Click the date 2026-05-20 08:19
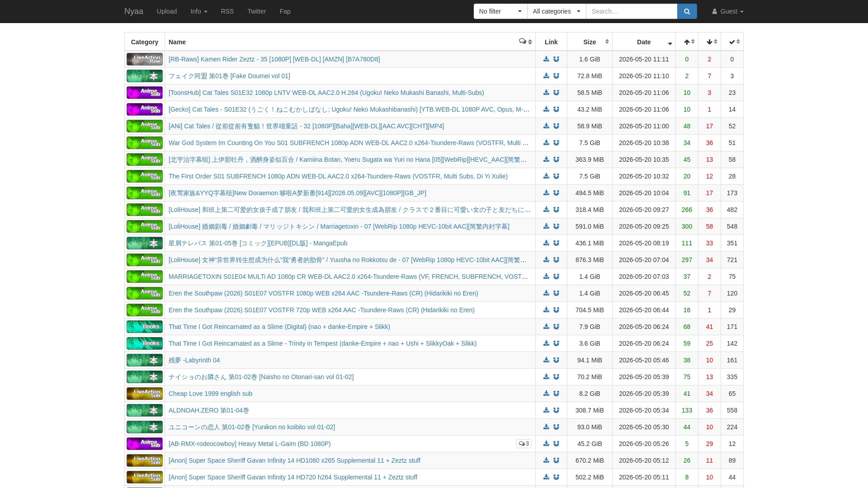This screenshot has height=488, width=868. (644, 243)
